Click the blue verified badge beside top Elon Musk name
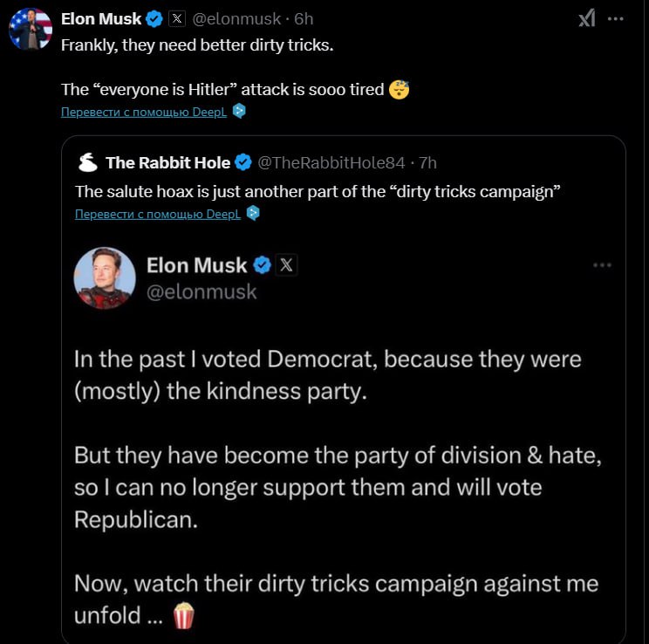Image resolution: width=649 pixels, height=644 pixels. 154,18
